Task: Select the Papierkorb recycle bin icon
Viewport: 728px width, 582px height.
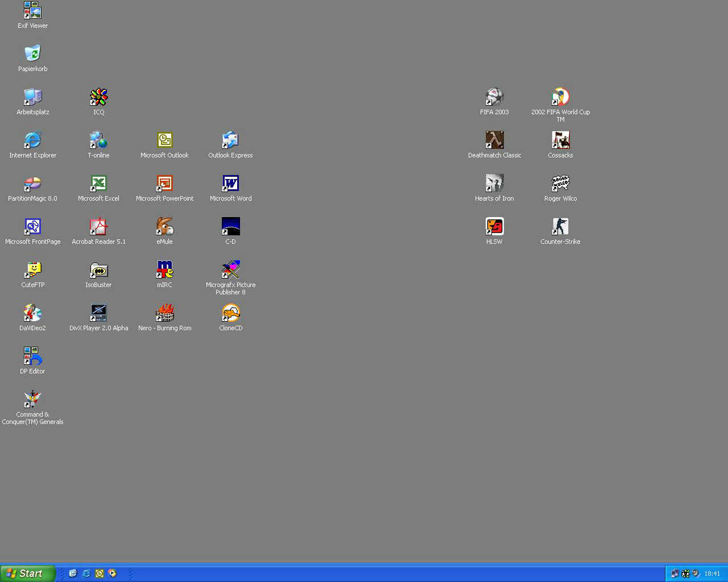Action: click(32, 54)
